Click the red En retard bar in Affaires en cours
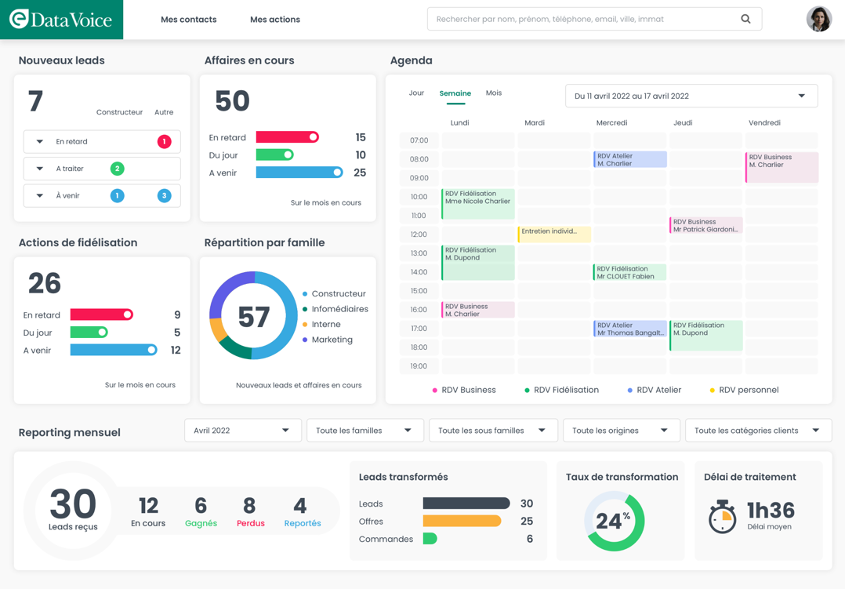The height and width of the screenshot is (590, 846). [x=287, y=137]
